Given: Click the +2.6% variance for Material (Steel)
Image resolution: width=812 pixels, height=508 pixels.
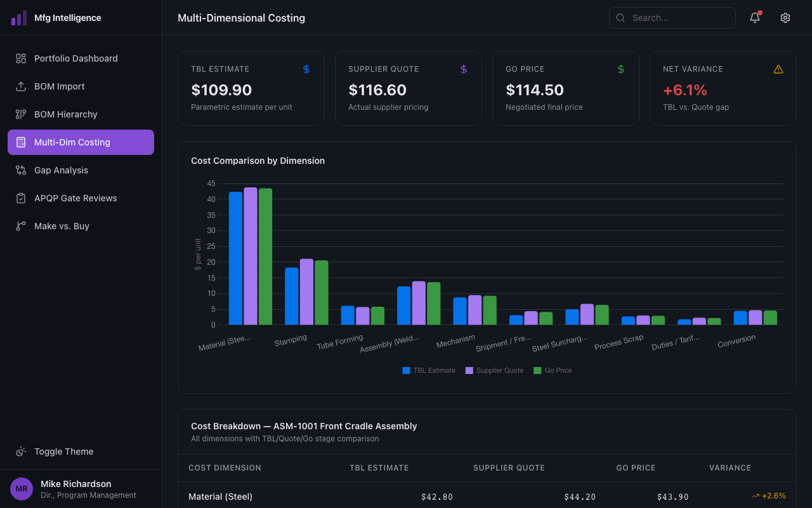Looking at the screenshot, I should pyautogui.click(x=769, y=496).
